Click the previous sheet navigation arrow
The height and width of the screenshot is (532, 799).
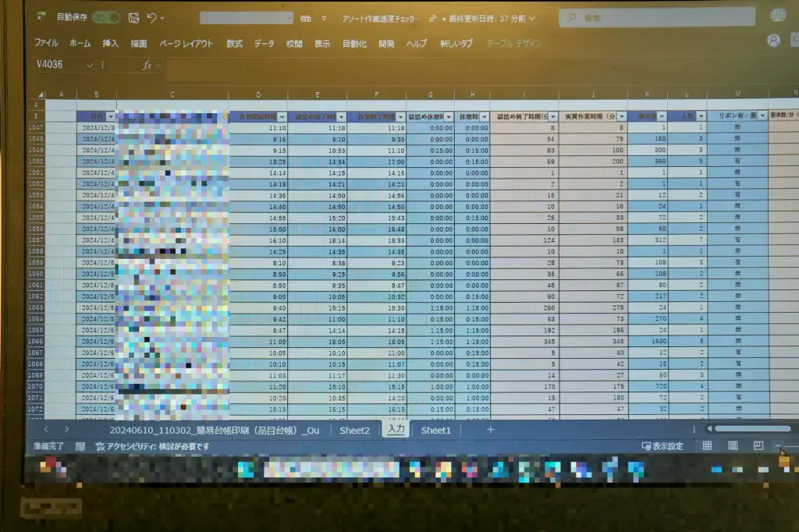point(46,430)
